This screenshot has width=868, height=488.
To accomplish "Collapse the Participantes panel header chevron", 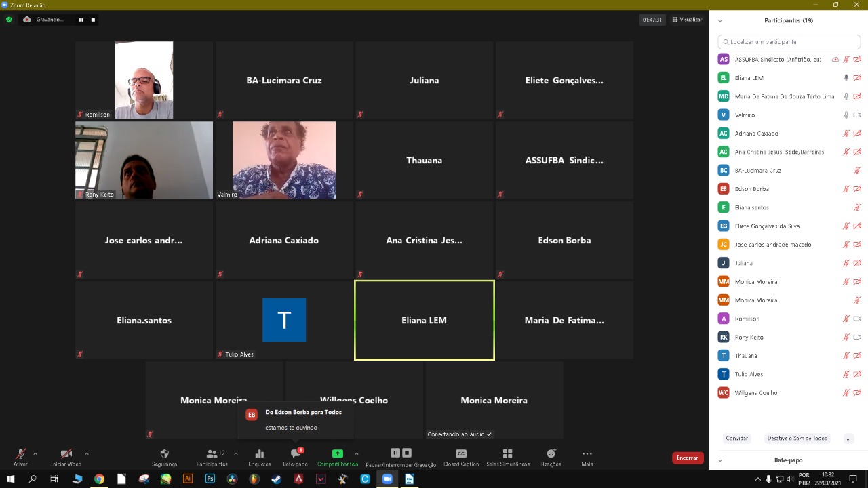I will pyautogui.click(x=719, y=21).
